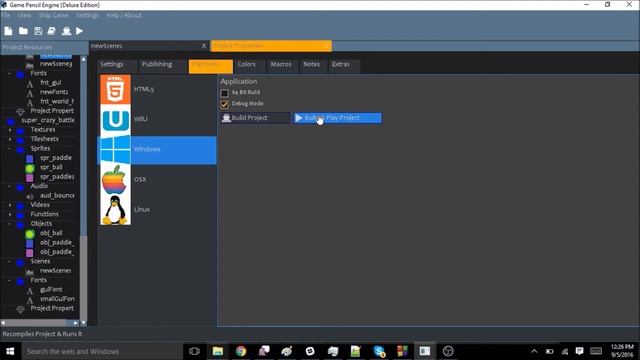Screen dimensions: 640x360
Task: Expand the Functions folder
Action: click(10, 214)
